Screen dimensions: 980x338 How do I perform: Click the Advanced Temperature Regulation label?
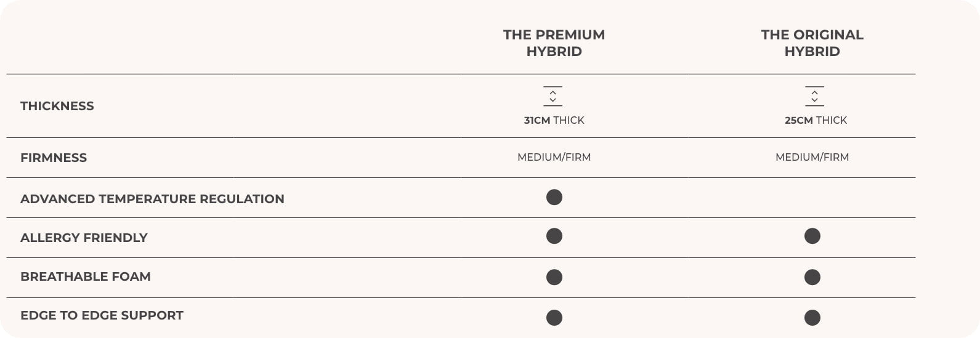(x=152, y=199)
